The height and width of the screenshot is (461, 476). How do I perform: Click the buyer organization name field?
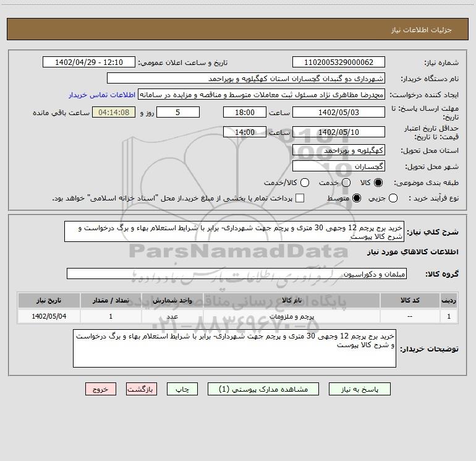click(x=246, y=79)
